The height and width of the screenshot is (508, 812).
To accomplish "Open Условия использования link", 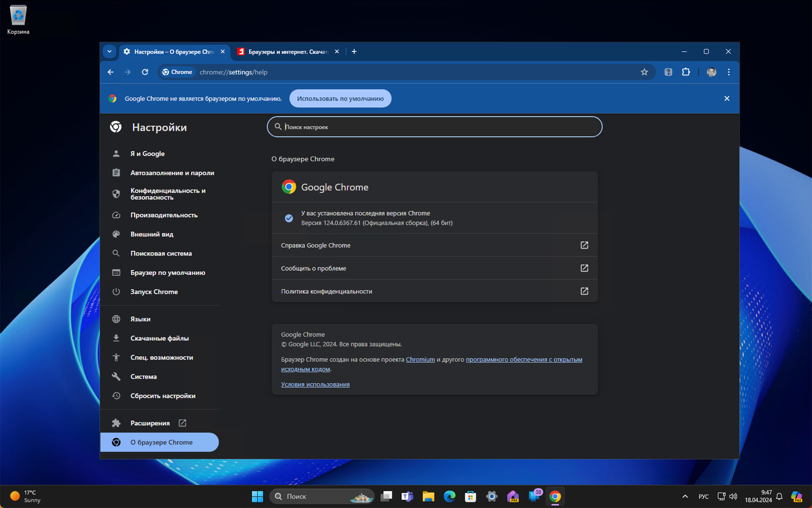I will click(315, 385).
